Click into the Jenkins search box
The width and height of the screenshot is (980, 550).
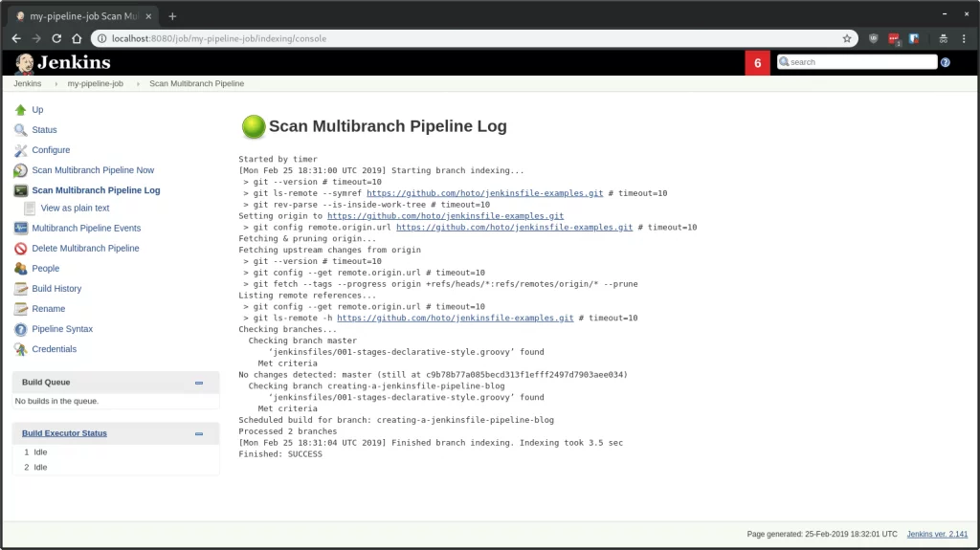coord(857,62)
